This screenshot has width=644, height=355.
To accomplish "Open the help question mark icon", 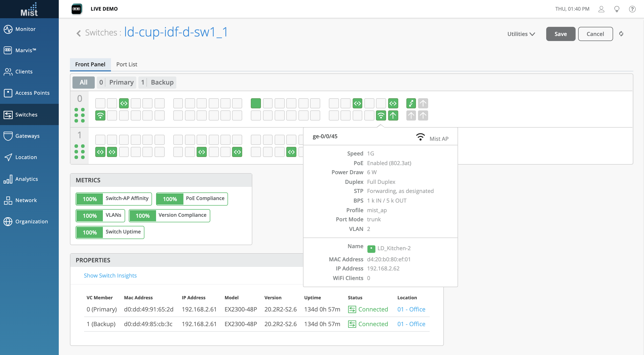I will pyautogui.click(x=632, y=9).
